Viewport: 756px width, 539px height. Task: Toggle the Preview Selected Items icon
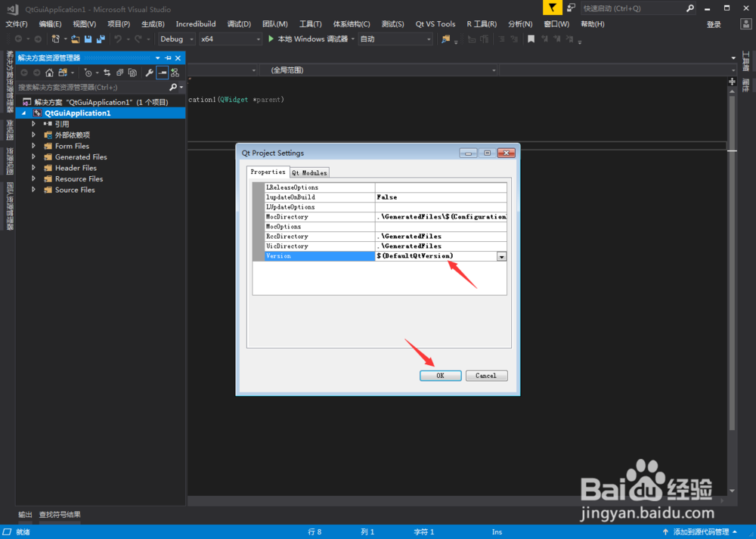(x=163, y=73)
